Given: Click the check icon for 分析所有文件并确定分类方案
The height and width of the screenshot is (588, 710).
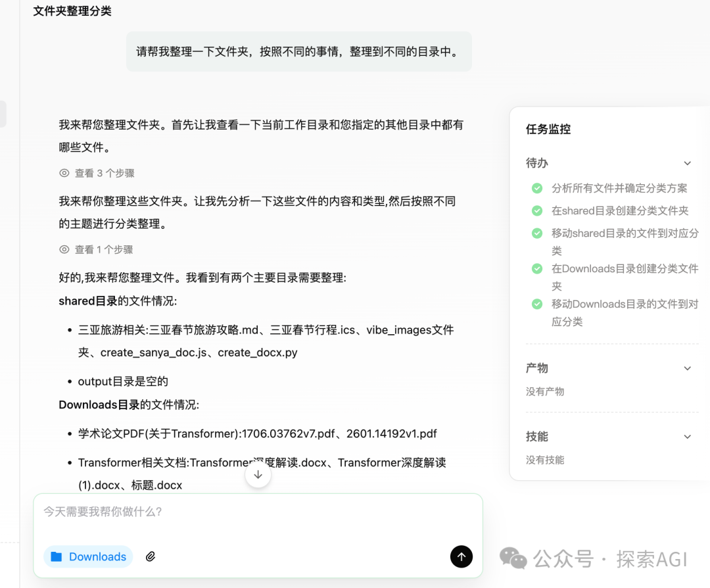Looking at the screenshot, I should [537, 188].
